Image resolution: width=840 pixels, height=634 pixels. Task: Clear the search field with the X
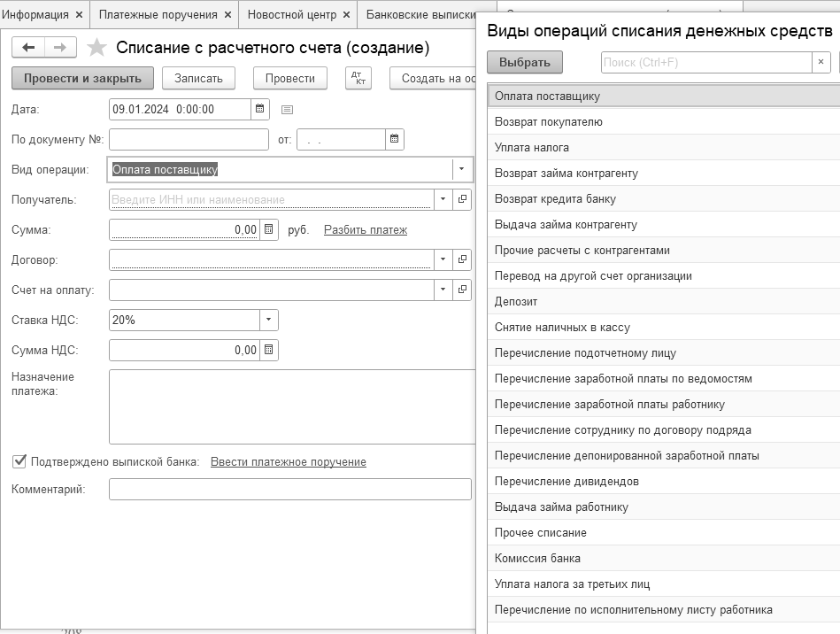[821, 62]
